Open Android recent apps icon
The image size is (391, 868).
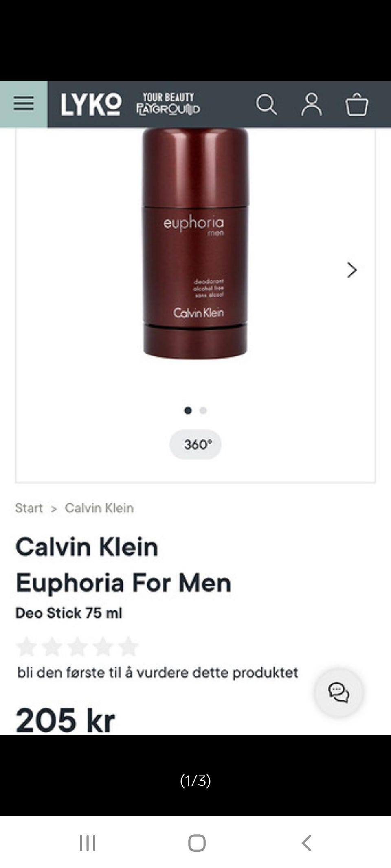pos(88,843)
